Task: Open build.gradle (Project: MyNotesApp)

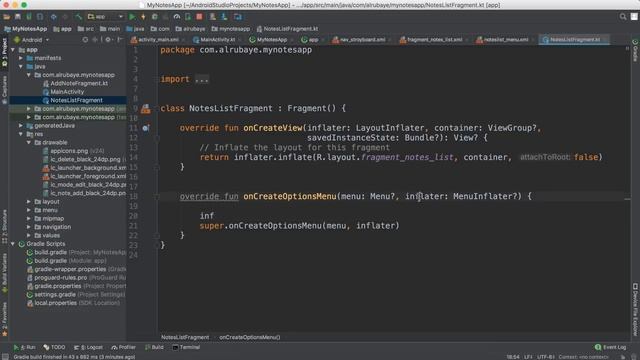Action: pos(76,252)
